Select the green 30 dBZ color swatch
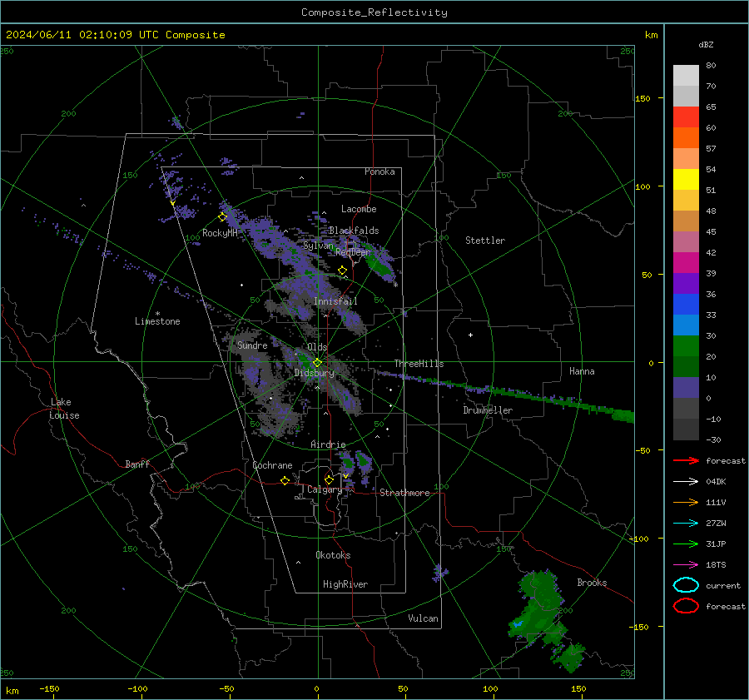Image resolution: width=749 pixels, height=700 pixels. pos(686,345)
